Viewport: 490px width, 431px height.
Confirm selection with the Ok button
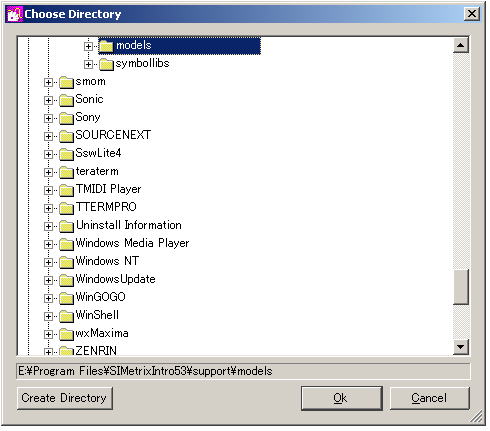coord(342,398)
